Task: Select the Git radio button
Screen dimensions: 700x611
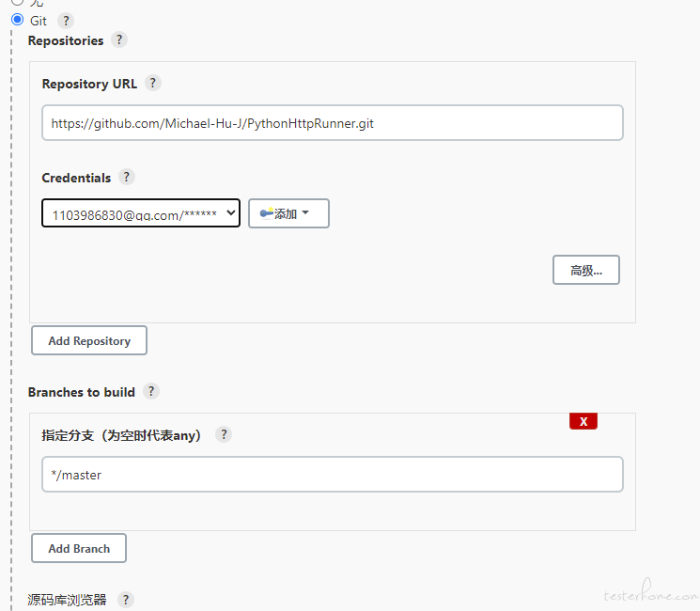Action: click(18, 20)
